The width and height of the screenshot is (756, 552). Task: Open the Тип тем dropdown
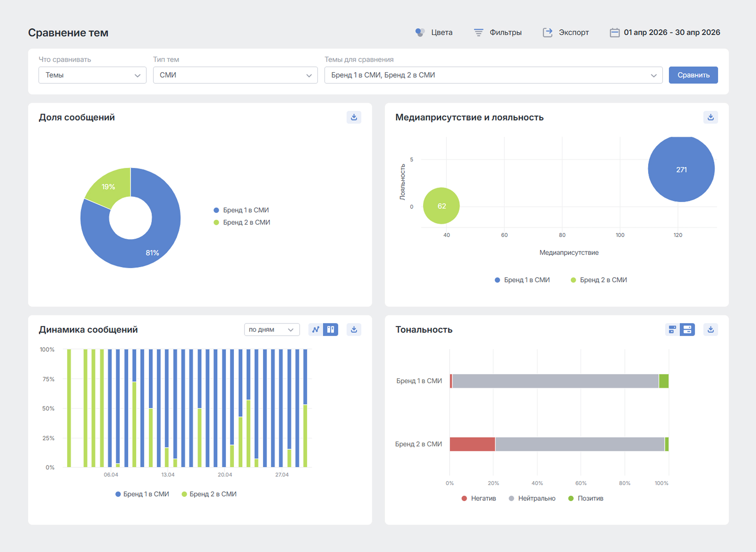235,75
